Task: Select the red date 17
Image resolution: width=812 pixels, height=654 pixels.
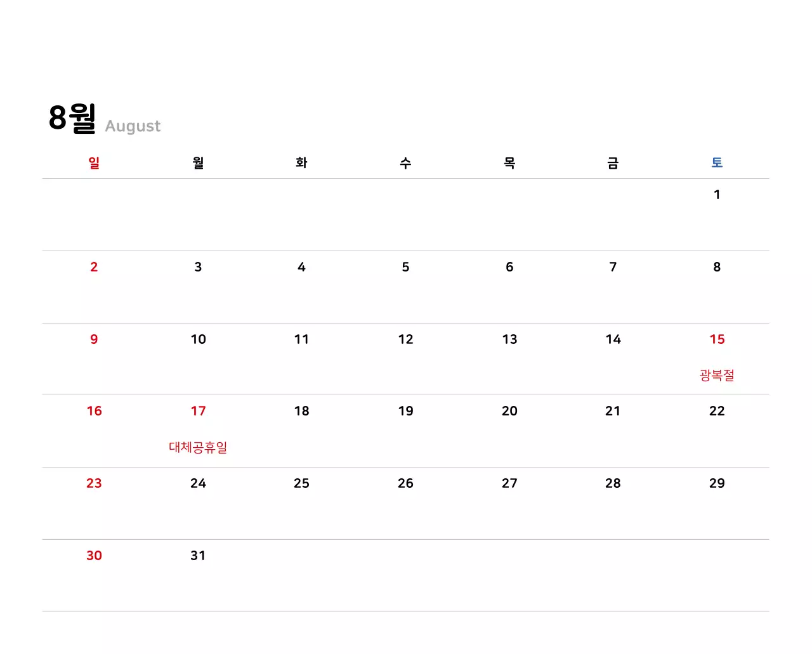Action: coord(198,411)
